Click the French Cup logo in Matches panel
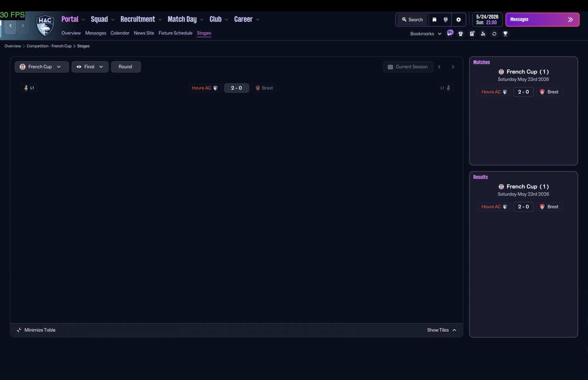This screenshot has height=380, width=588. [x=501, y=72]
